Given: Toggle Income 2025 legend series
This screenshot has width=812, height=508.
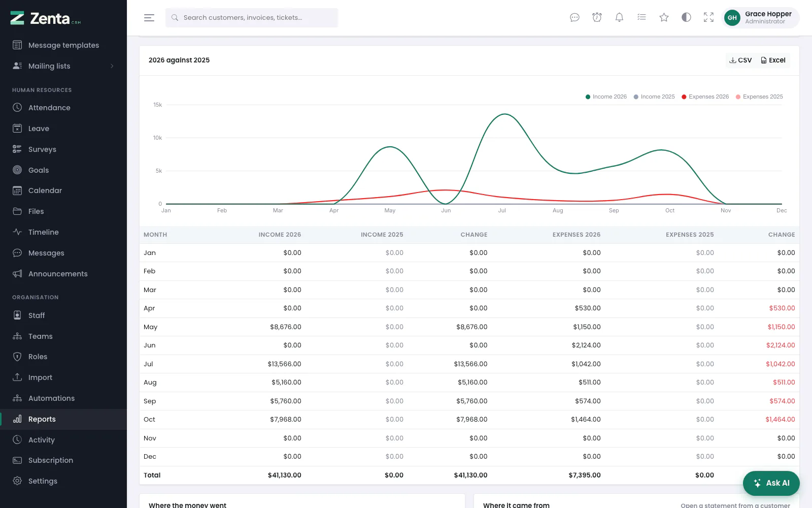Looking at the screenshot, I should [x=654, y=97].
